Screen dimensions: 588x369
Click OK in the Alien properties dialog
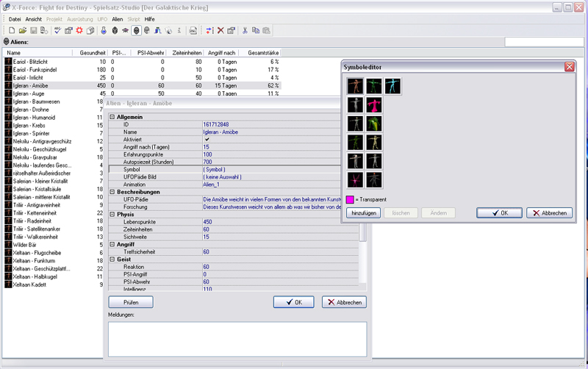tap(293, 302)
